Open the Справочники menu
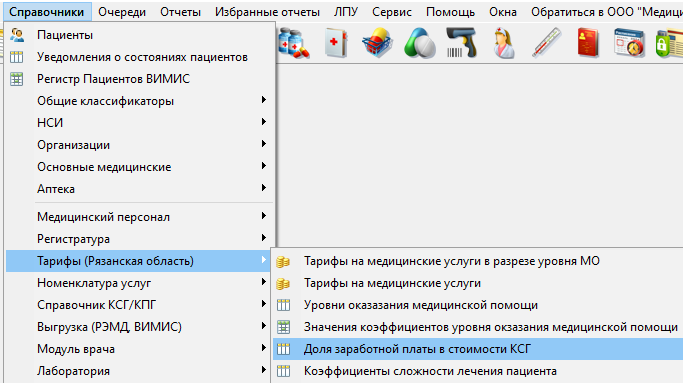Viewport: 683px width, 383px height. [47, 12]
